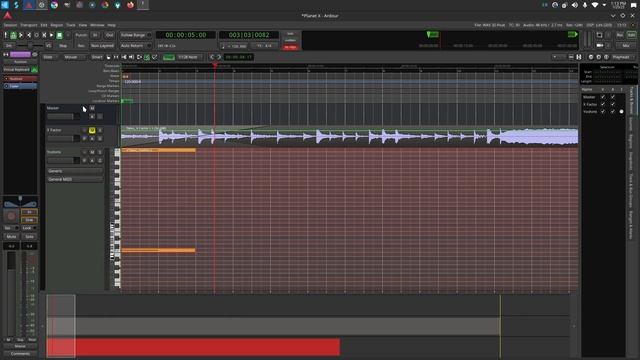
Task: Open the Region menu
Action: point(57,25)
